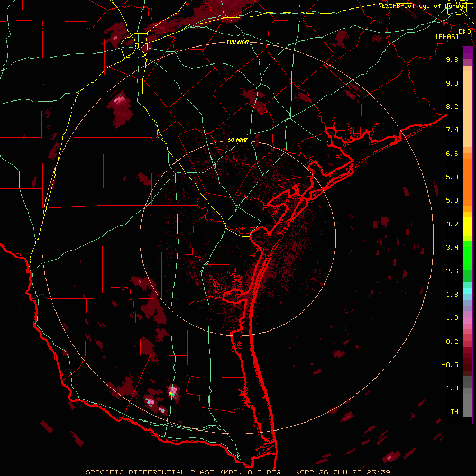Click the 4.2 value on the scale
This screenshot has height=476, width=476.
click(452, 224)
